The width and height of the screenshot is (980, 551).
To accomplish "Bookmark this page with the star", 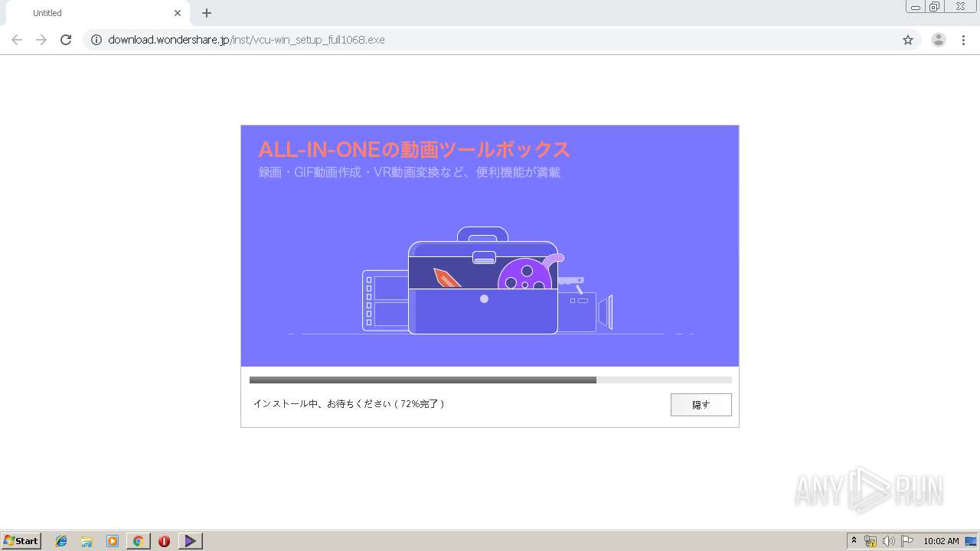I will (x=908, y=40).
